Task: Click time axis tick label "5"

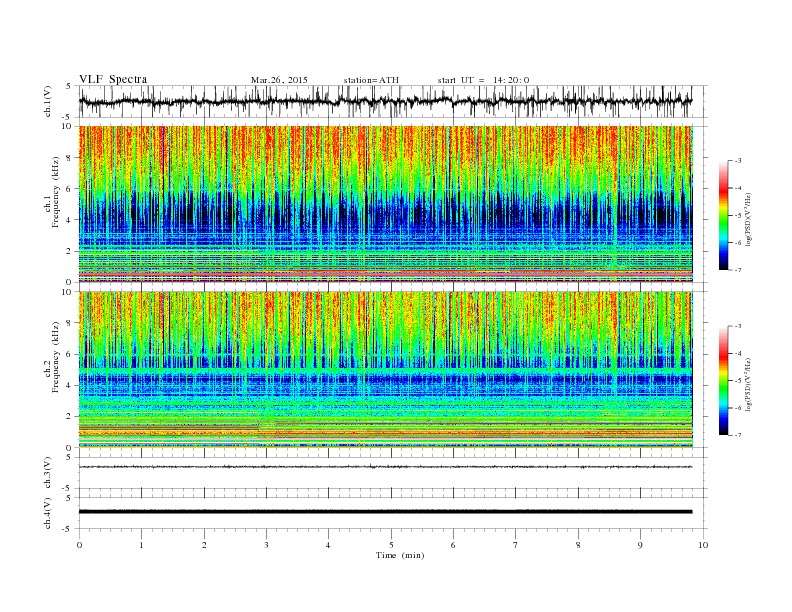Action: [x=391, y=545]
